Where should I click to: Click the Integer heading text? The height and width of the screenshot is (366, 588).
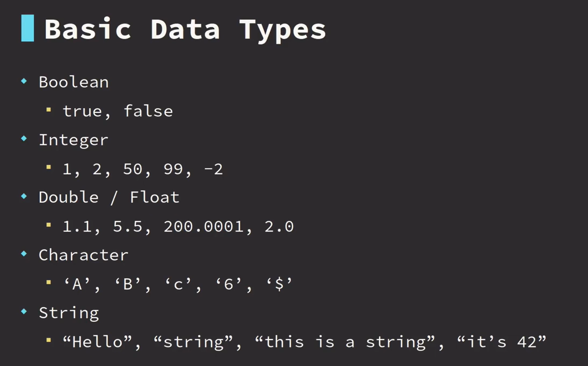tap(73, 140)
